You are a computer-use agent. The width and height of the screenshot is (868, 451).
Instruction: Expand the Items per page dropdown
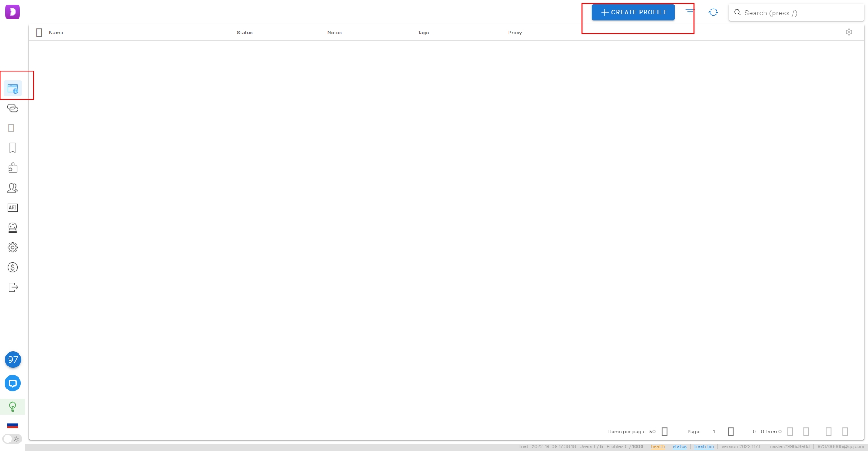(x=664, y=432)
